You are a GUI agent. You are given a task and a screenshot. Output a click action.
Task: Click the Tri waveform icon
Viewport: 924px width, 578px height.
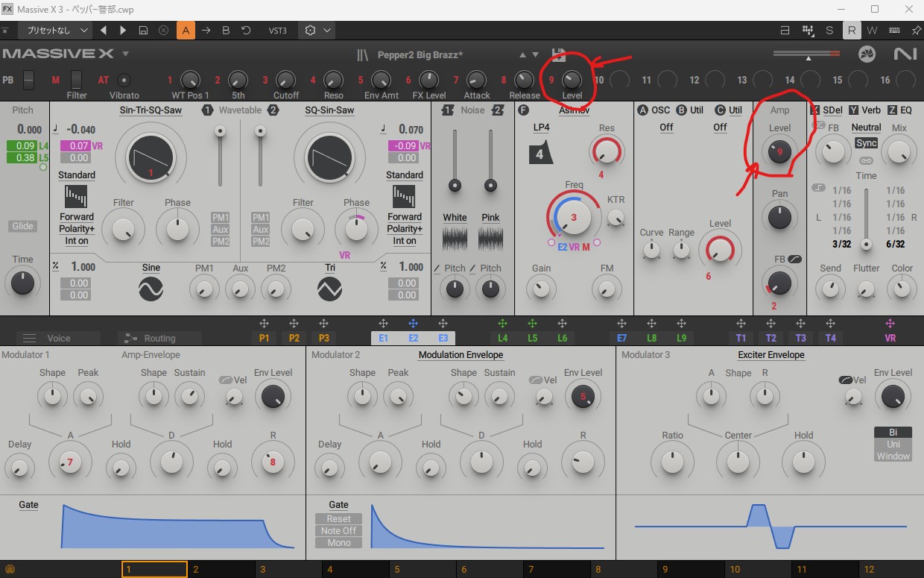point(329,289)
